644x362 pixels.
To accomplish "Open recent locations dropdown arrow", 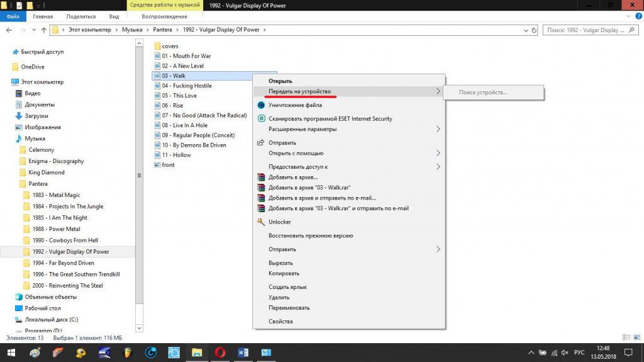I will pos(34,30).
